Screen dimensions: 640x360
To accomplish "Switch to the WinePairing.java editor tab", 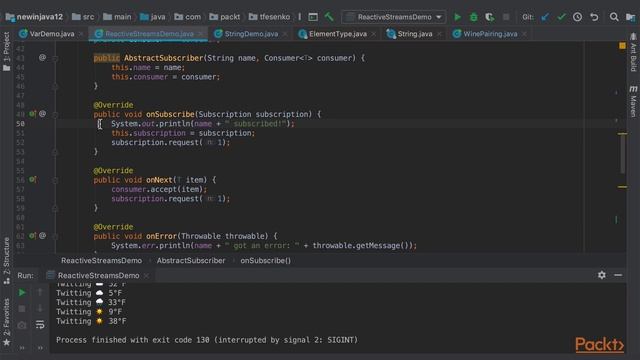I will coord(490,34).
